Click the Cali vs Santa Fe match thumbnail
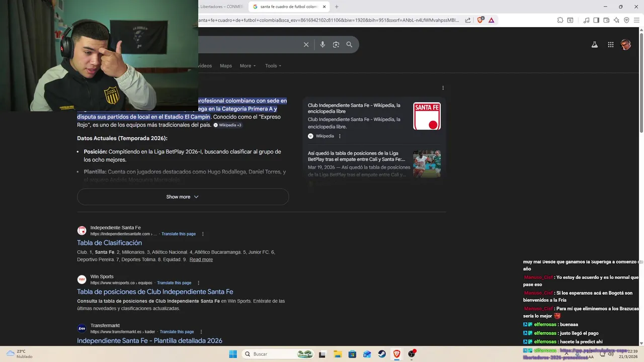Viewport: 644px width, 362px height. 427,164
